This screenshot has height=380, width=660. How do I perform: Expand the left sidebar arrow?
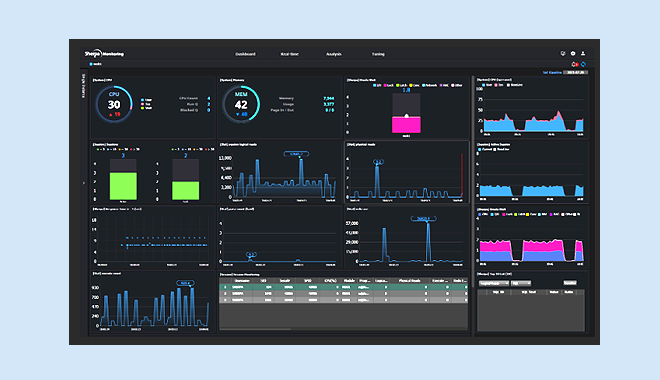click(83, 183)
